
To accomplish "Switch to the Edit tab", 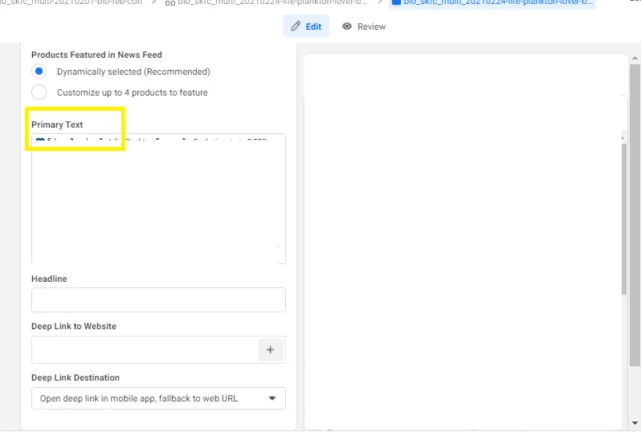I will (308, 26).
